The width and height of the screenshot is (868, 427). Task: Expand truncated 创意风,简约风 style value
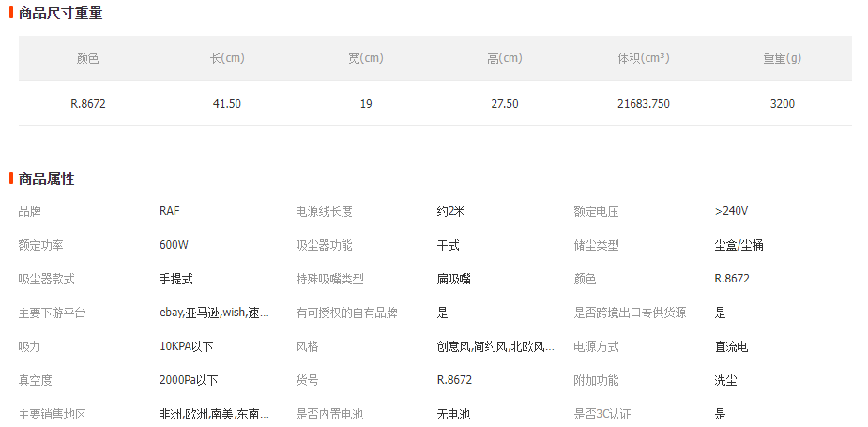click(495, 346)
